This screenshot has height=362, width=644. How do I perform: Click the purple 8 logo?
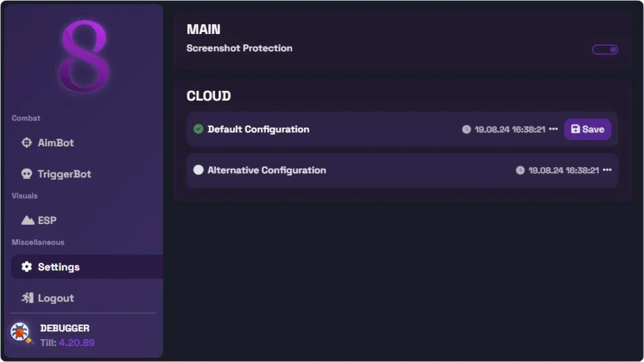point(84,56)
